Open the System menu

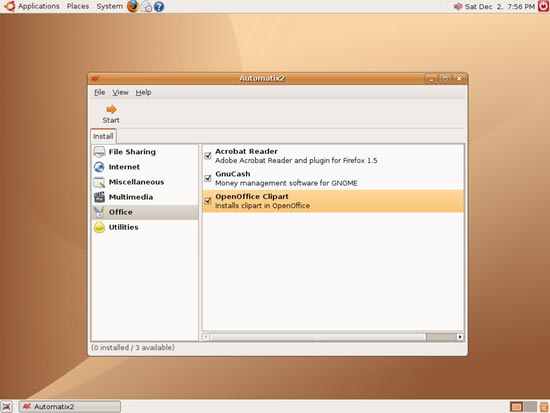[x=109, y=6]
